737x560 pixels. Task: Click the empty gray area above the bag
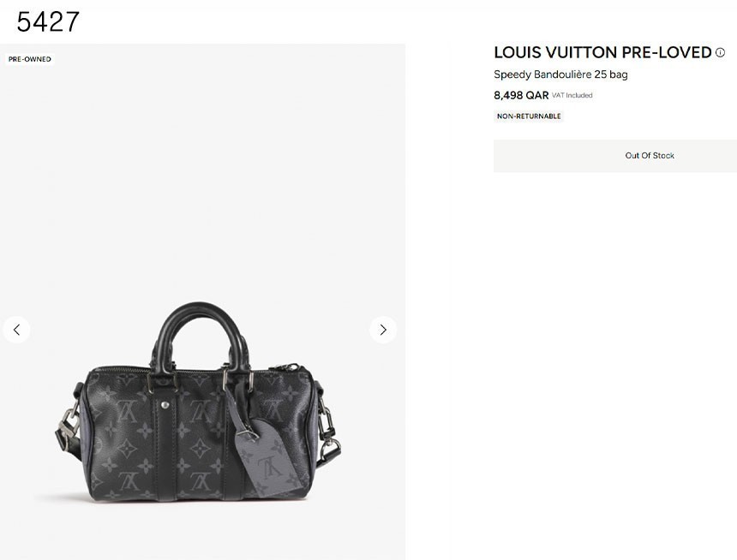coord(202,178)
